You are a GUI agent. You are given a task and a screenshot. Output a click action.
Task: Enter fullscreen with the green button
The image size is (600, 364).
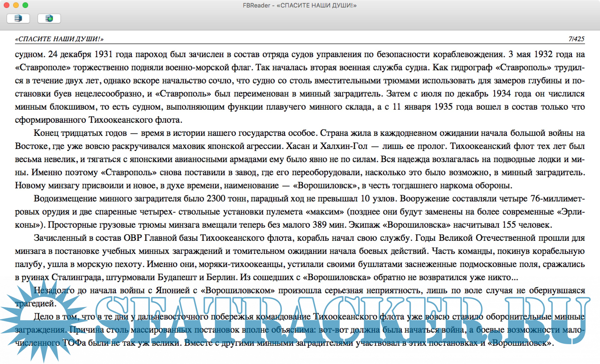[25, 5]
